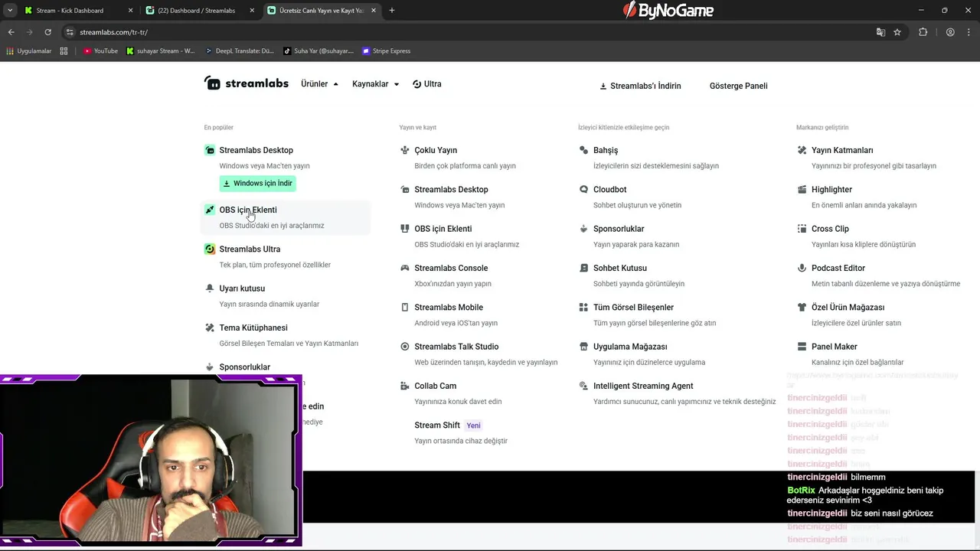Open the Ultra menu item
980x551 pixels.
pyautogui.click(x=426, y=84)
